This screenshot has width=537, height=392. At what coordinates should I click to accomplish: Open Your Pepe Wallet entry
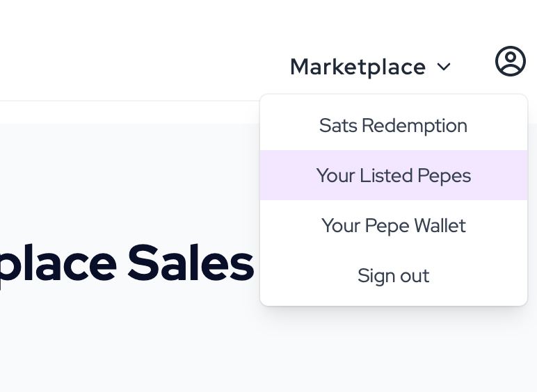(x=394, y=225)
